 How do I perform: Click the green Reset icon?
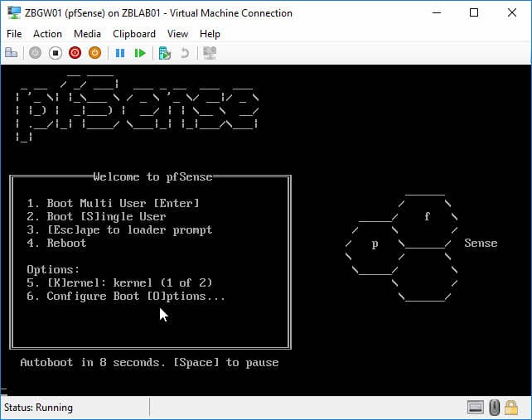(140, 53)
